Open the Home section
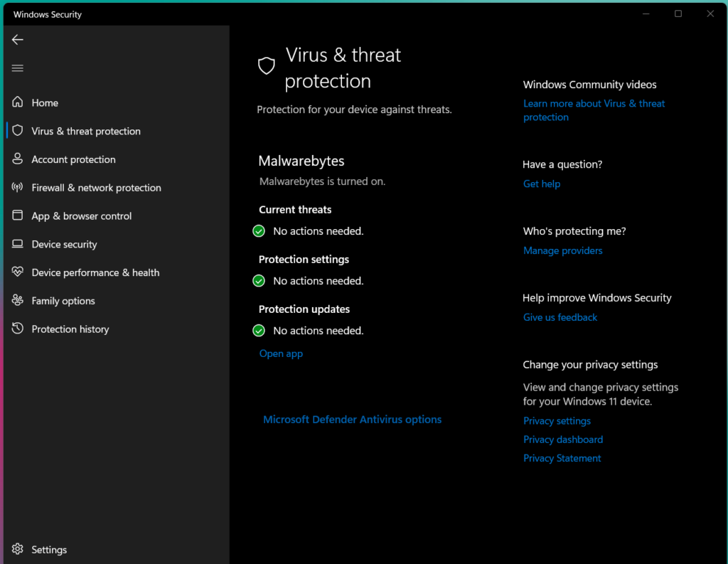This screenshot has width=728, height=564. tap(116, 102)
